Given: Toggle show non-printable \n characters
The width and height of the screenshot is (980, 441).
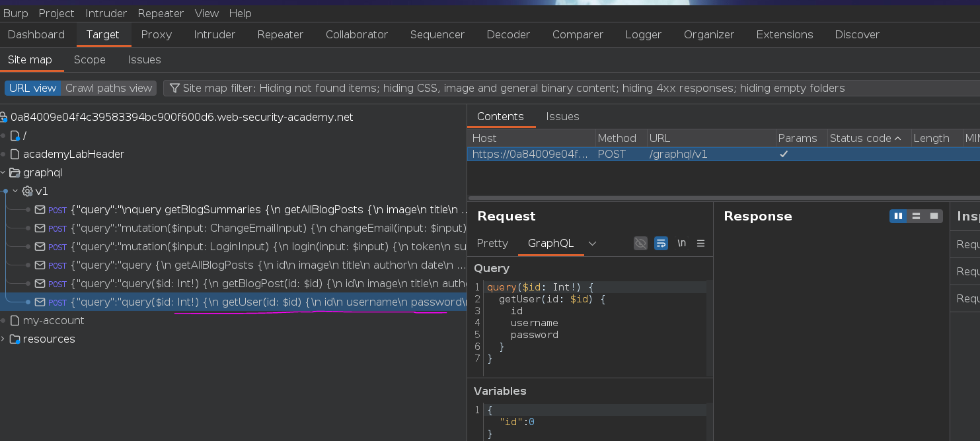Looking at the screenshot, I should pos(681,243).
